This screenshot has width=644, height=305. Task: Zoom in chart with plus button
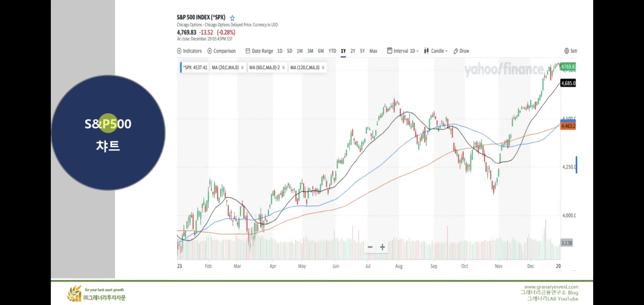(382, 247)
